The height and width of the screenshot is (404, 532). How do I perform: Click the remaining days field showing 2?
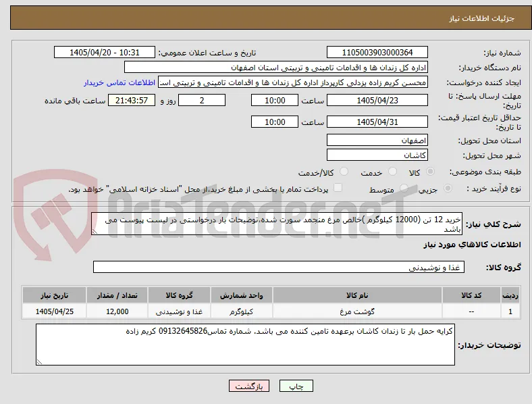coord(202,101)
